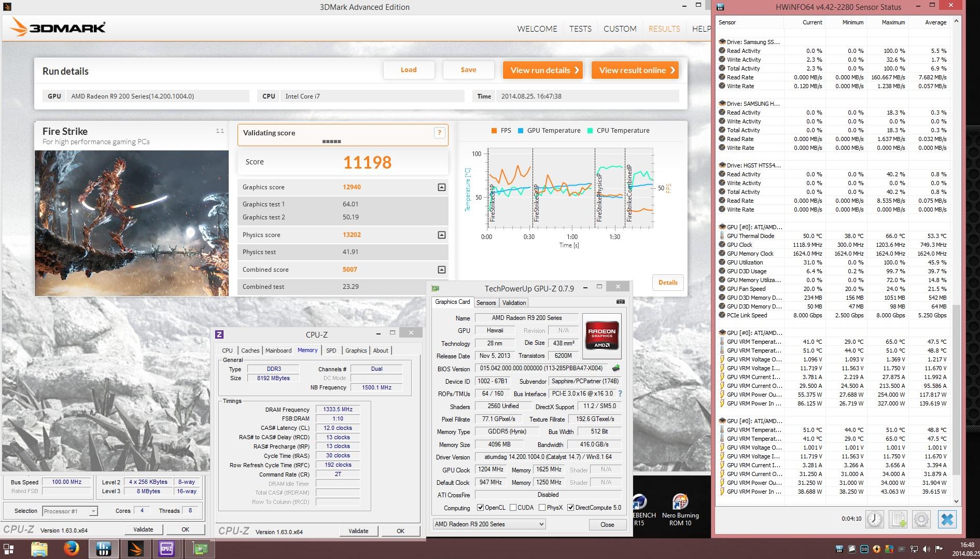
Task: Click the Action Center flag tray icon
Action: click(939, 549)
